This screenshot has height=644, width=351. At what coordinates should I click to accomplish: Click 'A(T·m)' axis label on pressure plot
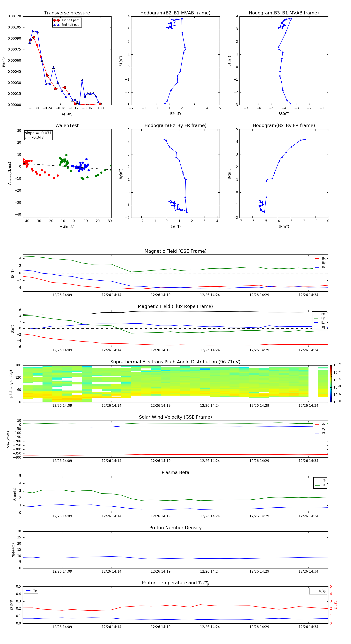click(67, 114)
